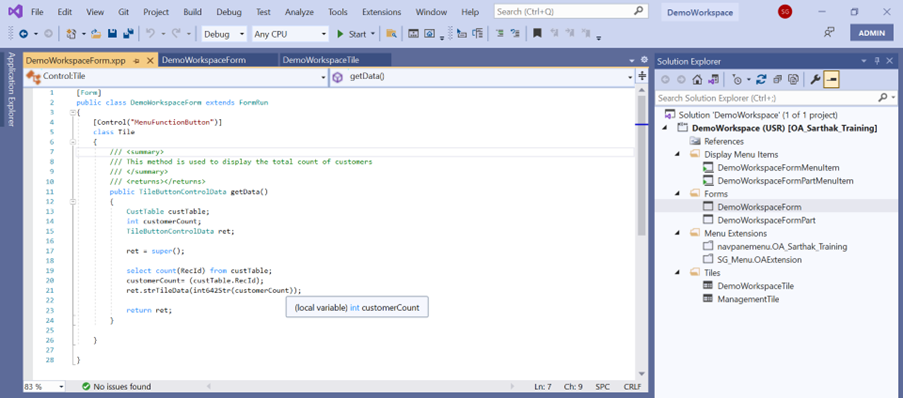This screenshot has width=903, height=398.
Task: Click the Decrease Indent toolbar icon
Action: (x=515, y=34)
